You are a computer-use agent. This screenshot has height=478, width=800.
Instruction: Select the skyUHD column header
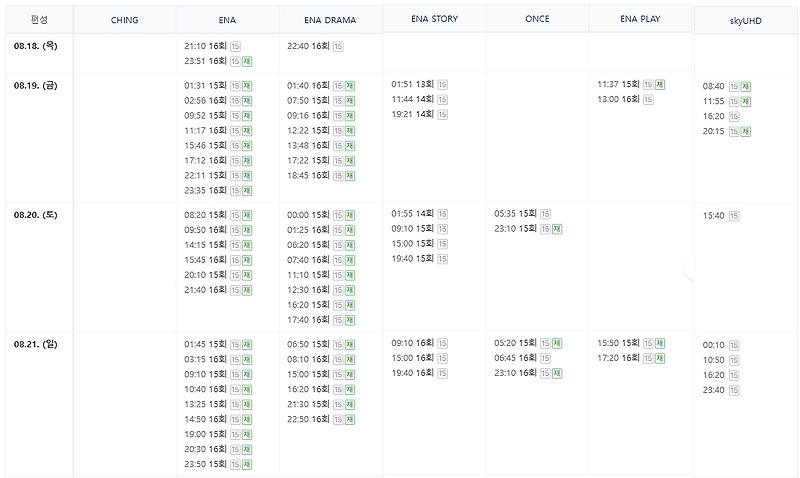745,20
